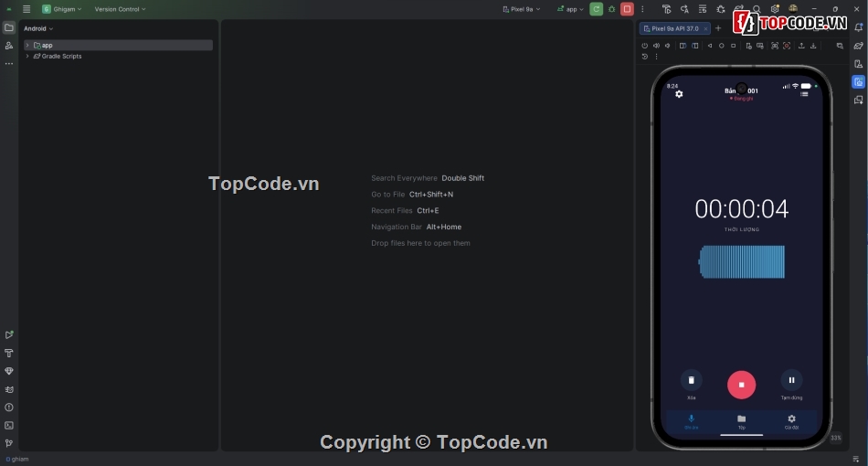
Task: Open IDE settings gear
Action: click(775, 9)
